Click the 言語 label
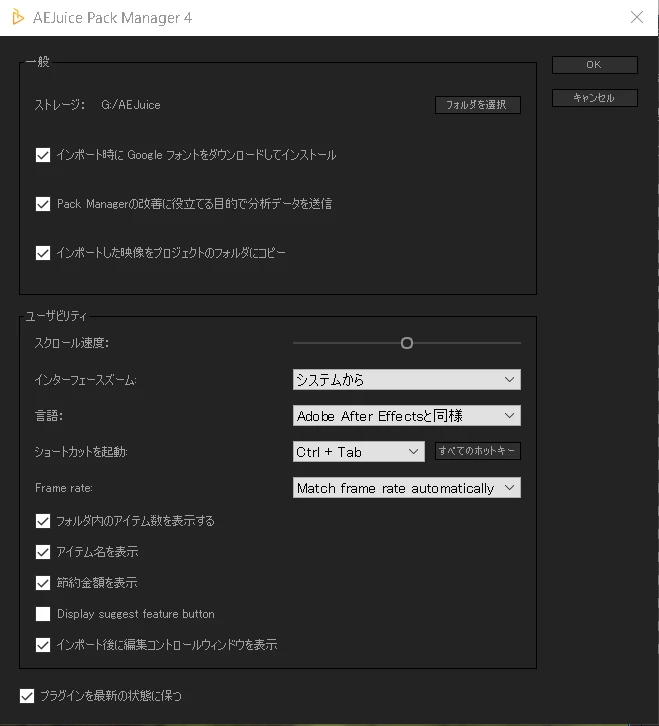 point(49,416)
